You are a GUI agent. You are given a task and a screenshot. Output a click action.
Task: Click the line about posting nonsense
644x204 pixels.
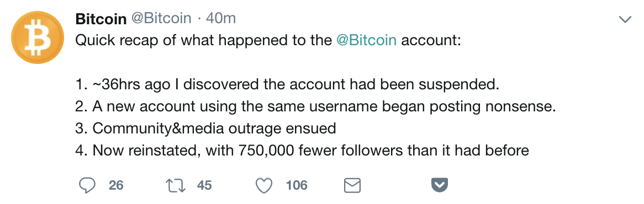click(315, 107)
